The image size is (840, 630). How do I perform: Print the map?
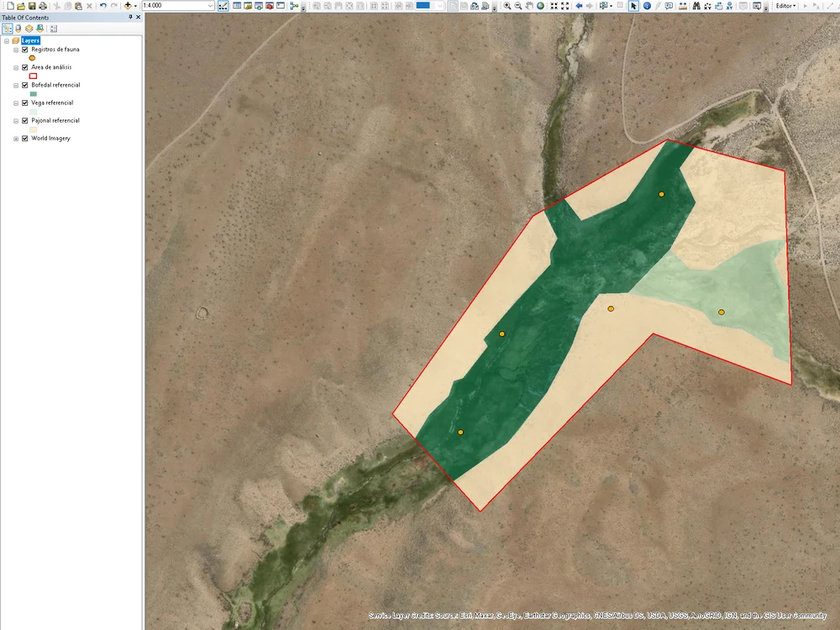pos(43,6)
